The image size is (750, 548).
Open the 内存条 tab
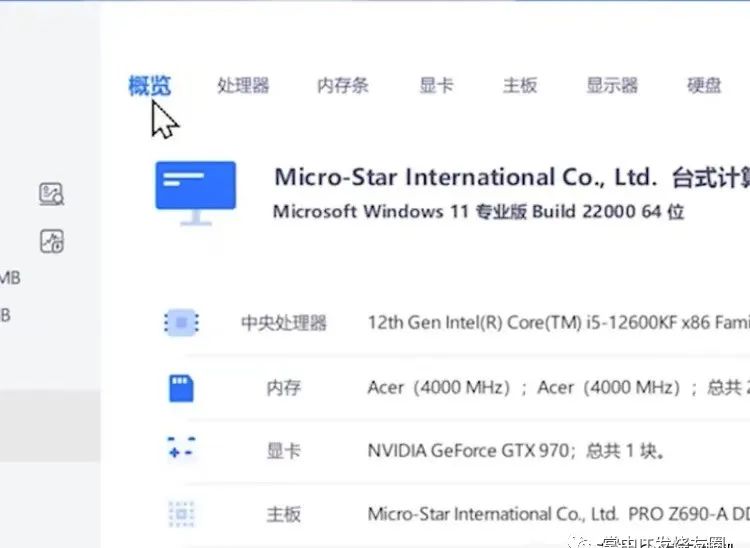(x=342, y=86)
